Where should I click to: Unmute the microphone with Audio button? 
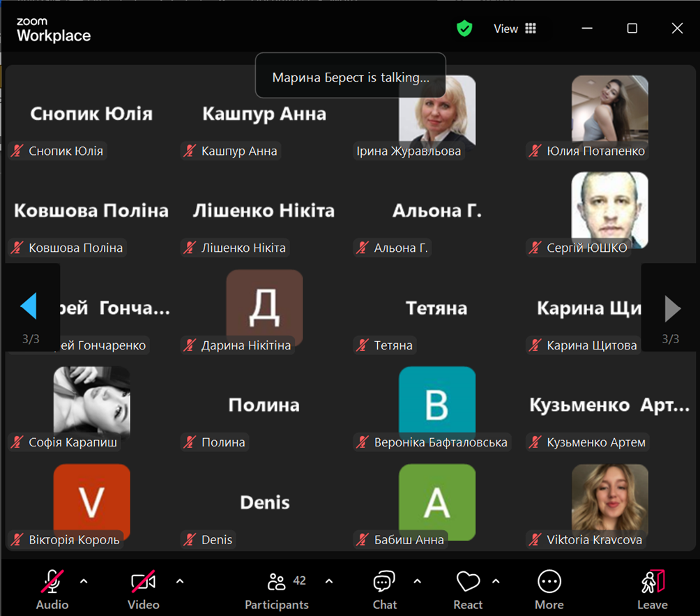pyautogui.click(x=52, y=589)
